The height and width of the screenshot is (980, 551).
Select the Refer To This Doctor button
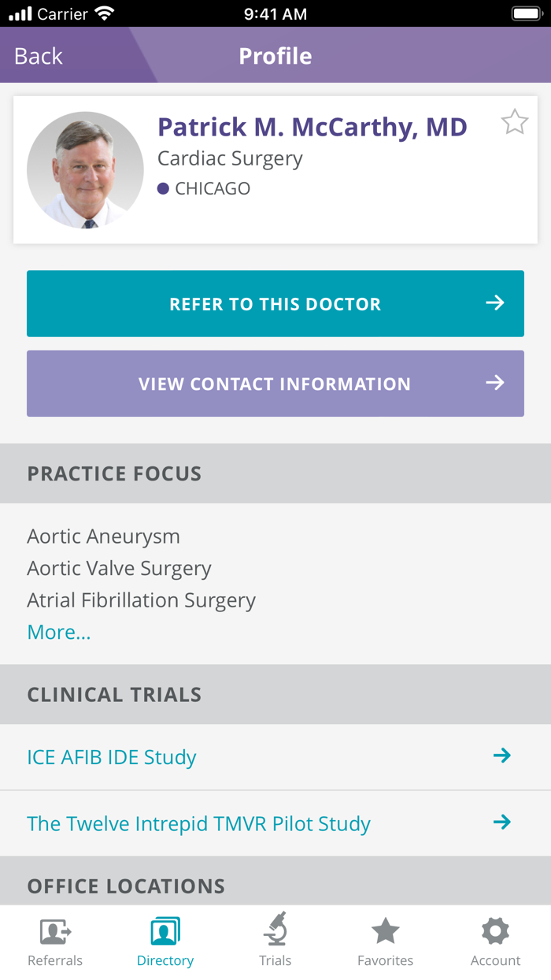(x=275, y=303)
